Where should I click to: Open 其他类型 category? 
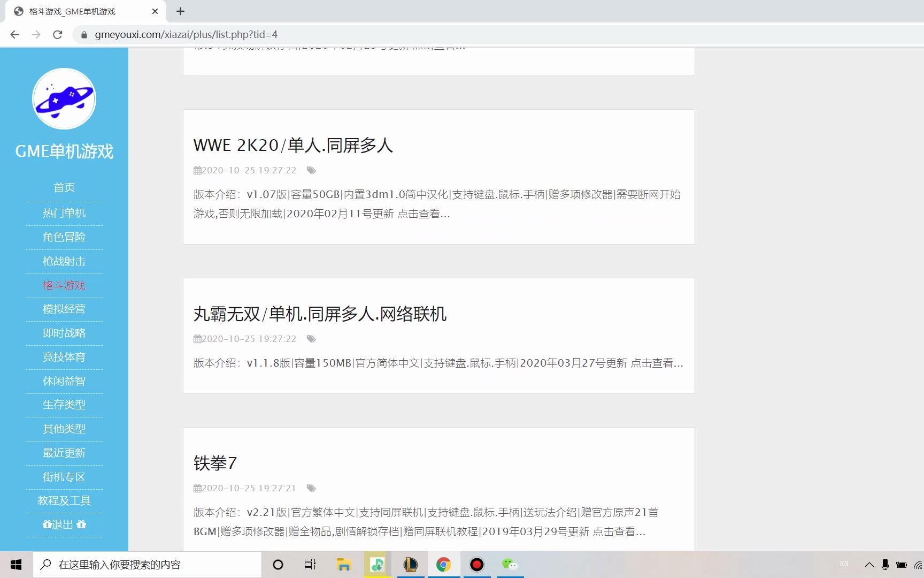point(64,429)
